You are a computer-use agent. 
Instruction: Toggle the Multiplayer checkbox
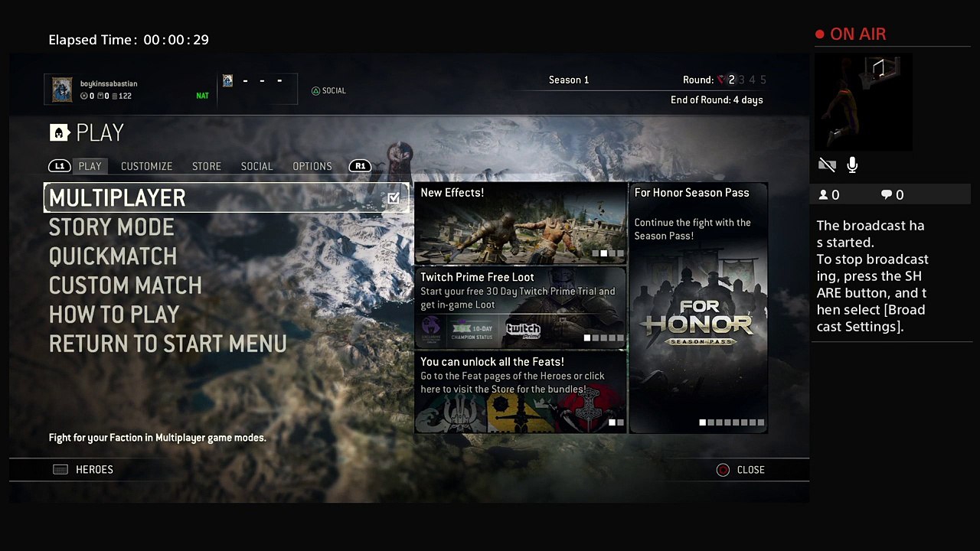point(394,198)
